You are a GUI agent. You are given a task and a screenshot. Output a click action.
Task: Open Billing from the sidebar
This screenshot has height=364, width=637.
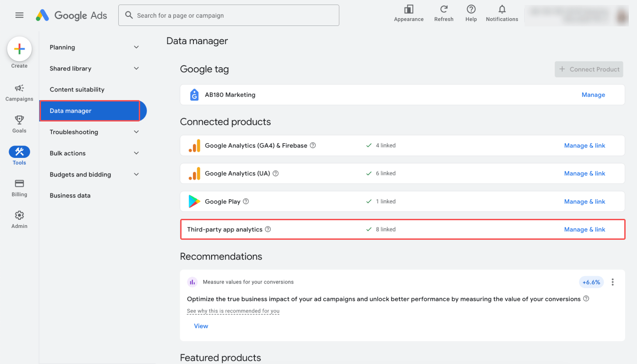19,187
